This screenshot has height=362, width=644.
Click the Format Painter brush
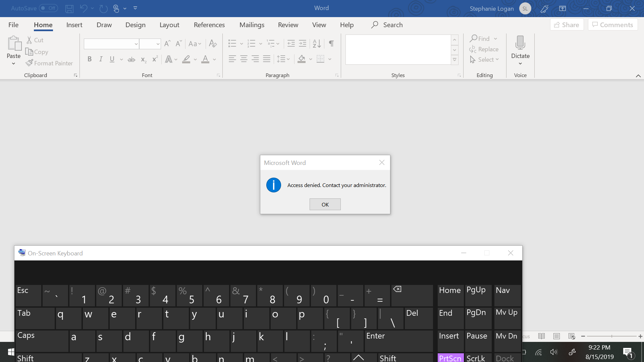click(29, 63)
